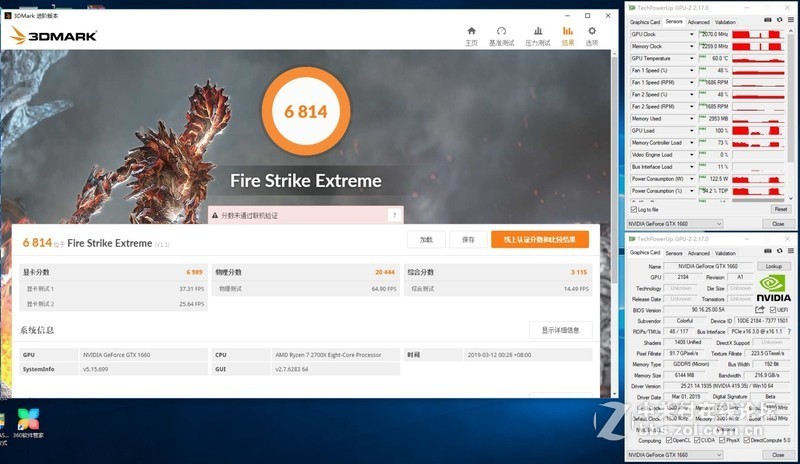Click the 加载 load button
Screen dimensions: 800x464
coord(427,239)
